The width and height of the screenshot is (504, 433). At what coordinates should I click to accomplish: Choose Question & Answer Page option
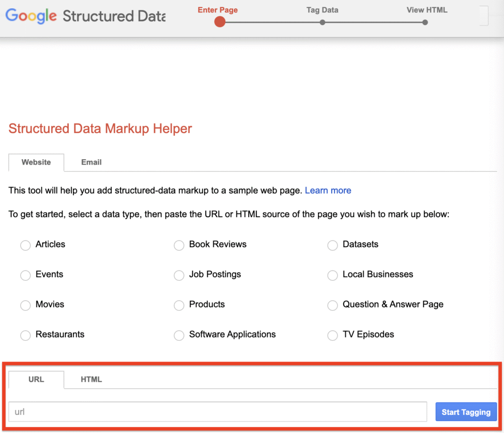point(333,305)
